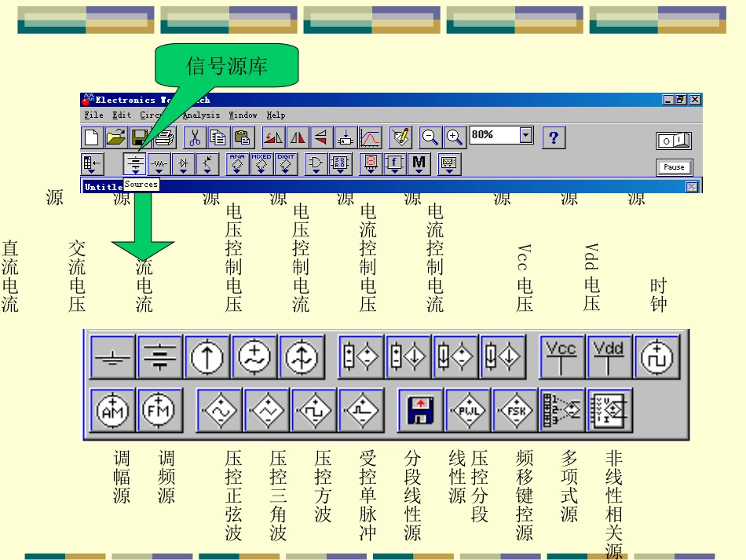
Task: Toggle the simulation power switch
Action: coord(674,141)
